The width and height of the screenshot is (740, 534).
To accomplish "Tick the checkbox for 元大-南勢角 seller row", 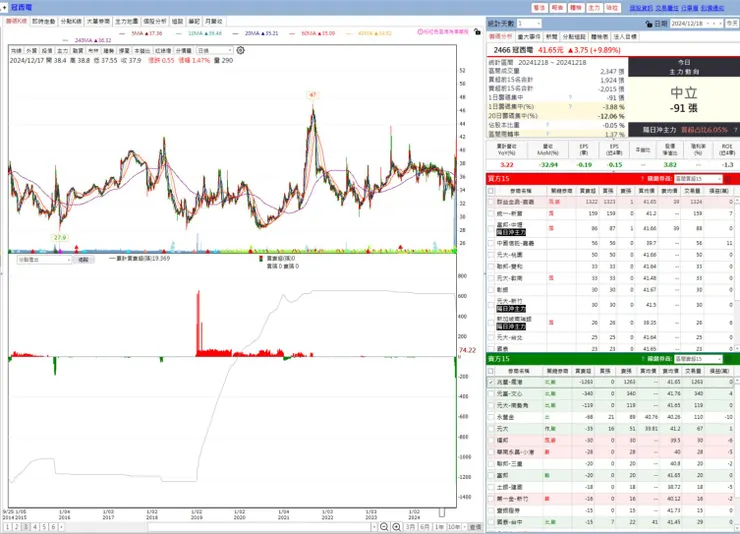I will click(x=491, y=406).
